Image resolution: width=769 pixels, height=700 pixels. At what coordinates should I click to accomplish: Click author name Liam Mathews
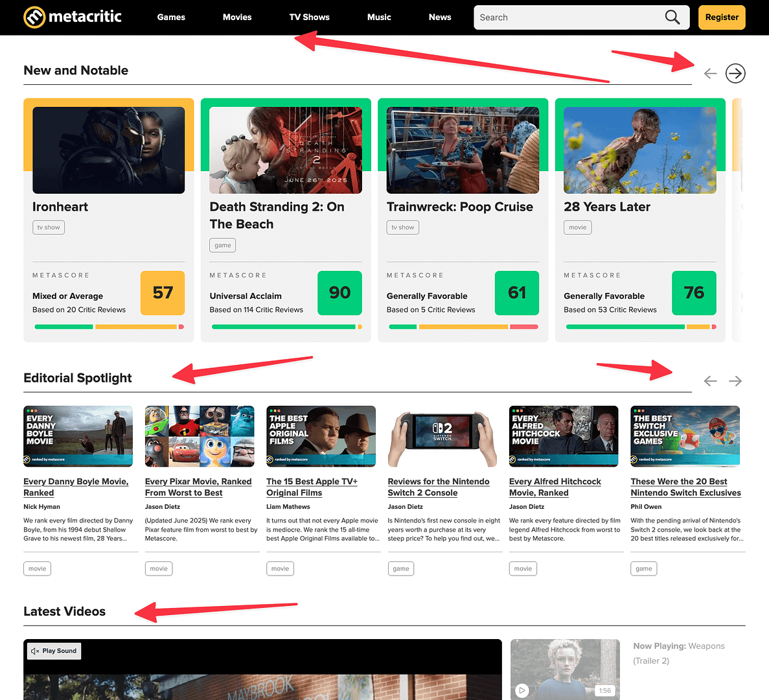(x=288, y=507)
